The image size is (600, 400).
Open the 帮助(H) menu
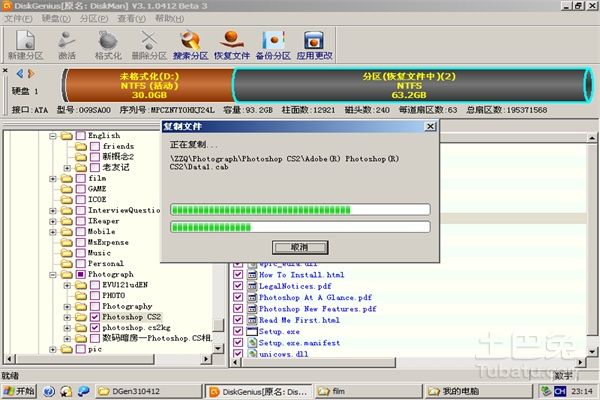pyautogui.click(x=169, y=18)
